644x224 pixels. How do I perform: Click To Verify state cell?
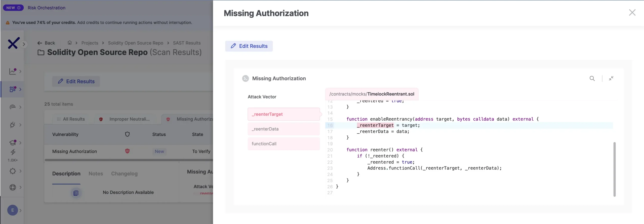pyautogui.click(x=201, y=151)
